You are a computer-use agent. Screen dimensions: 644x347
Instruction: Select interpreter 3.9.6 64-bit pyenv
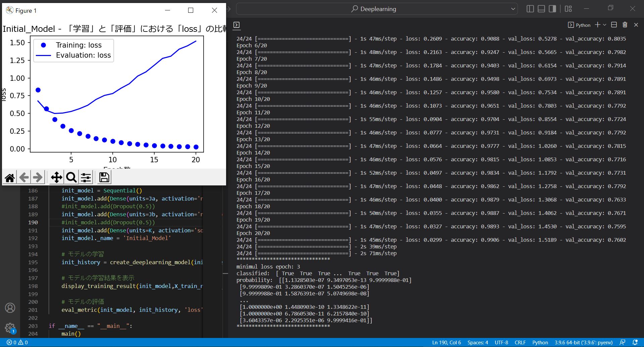tap(584, 342)
